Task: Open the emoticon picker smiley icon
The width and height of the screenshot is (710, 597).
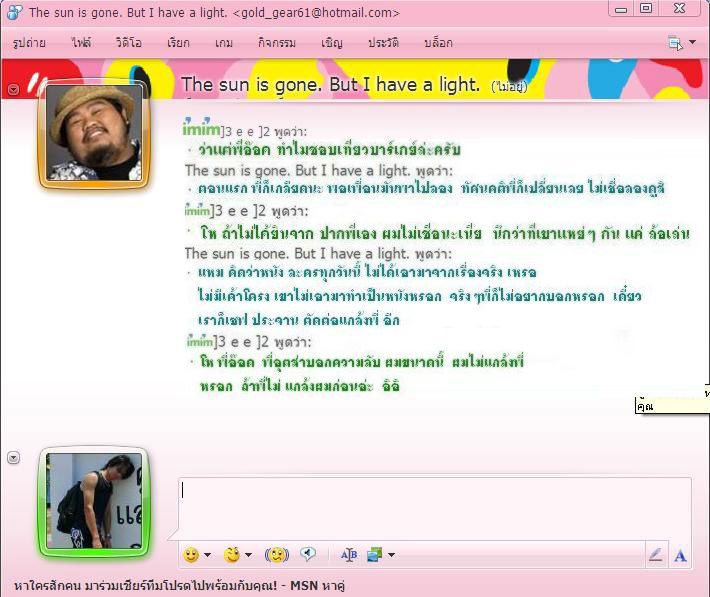Action: point(190,554)
